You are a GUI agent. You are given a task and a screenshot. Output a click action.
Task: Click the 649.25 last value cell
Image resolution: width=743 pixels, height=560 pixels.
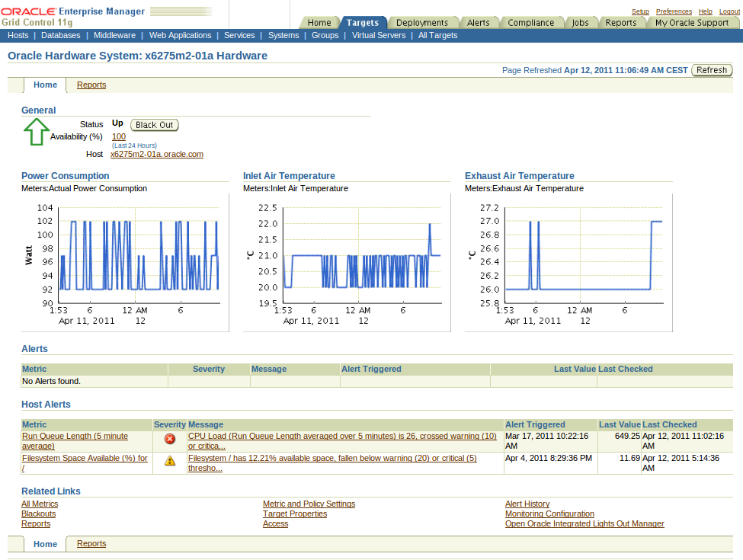pyautogui.click(x=620, y=441)
